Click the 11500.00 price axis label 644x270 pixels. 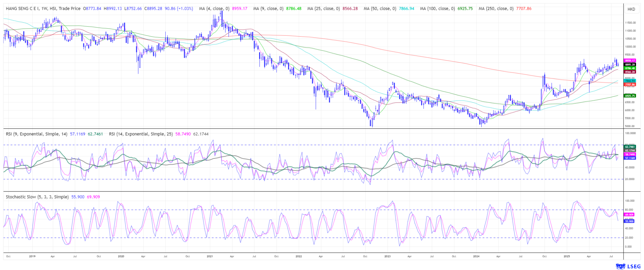630,23
